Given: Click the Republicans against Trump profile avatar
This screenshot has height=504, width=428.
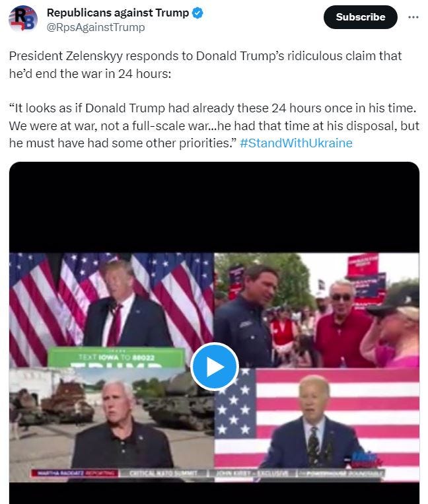Looking at the screenshot, I should (x=23, y=18).
